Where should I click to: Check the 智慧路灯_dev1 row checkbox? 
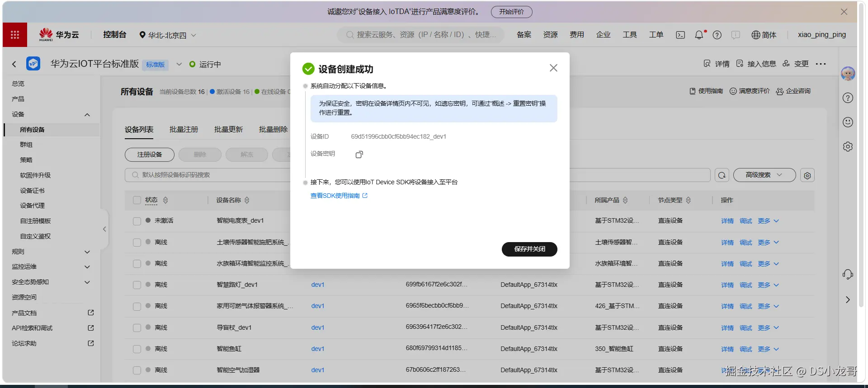pos(137,285)
